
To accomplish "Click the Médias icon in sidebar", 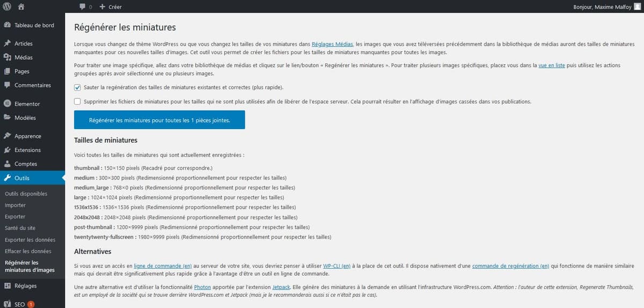I will pos(7,58).
